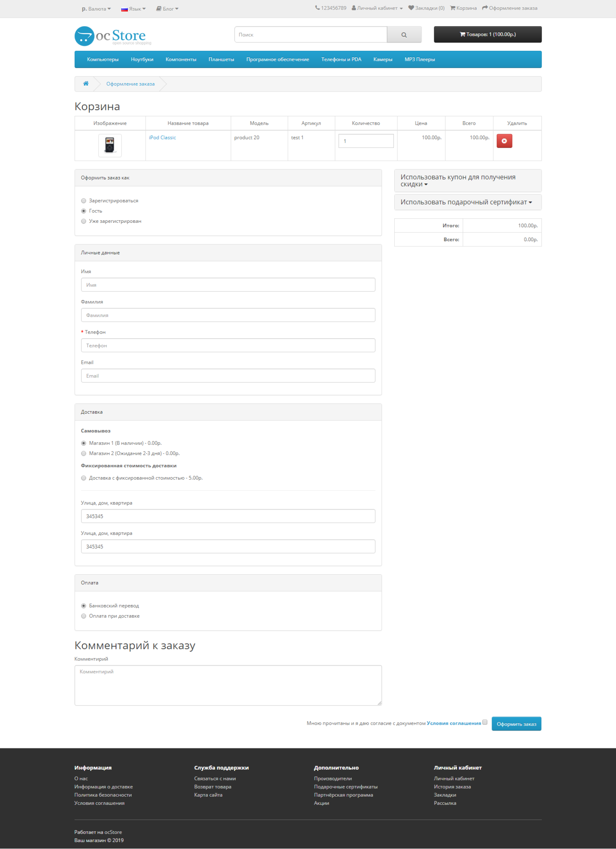Select Магазин 2 (Ожидание 2-3 дня) pickup
This screenshot has height=849, width=616.
[x=84, y=453]
